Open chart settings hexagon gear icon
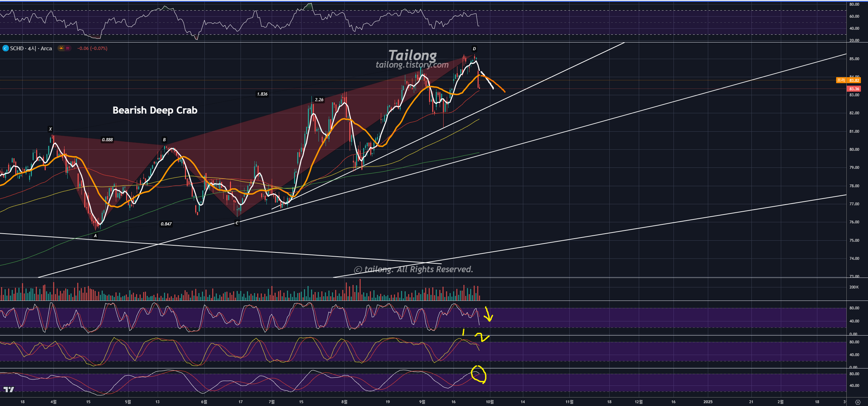The width and height of the screenshot is (868, 406). (x=858, y=402)
